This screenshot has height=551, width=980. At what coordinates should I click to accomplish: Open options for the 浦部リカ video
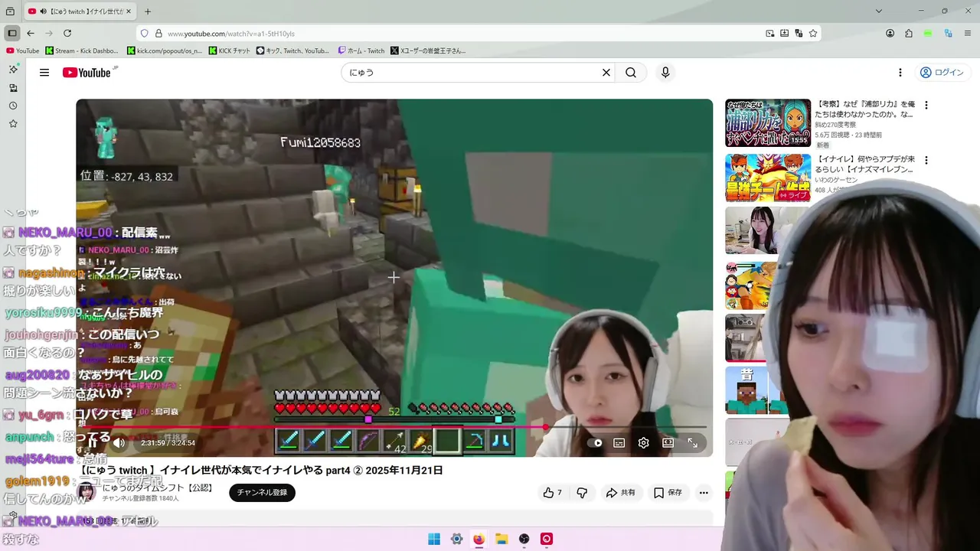click(x=926, y=106)
